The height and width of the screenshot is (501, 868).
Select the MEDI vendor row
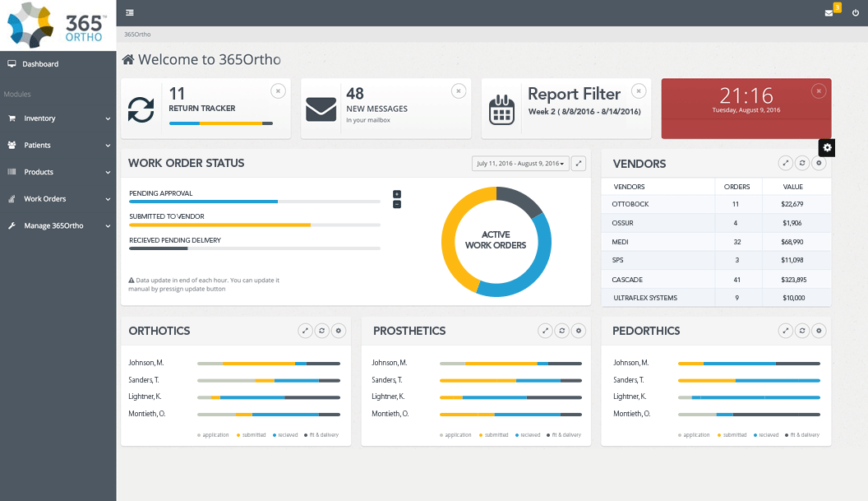(716, 242)
